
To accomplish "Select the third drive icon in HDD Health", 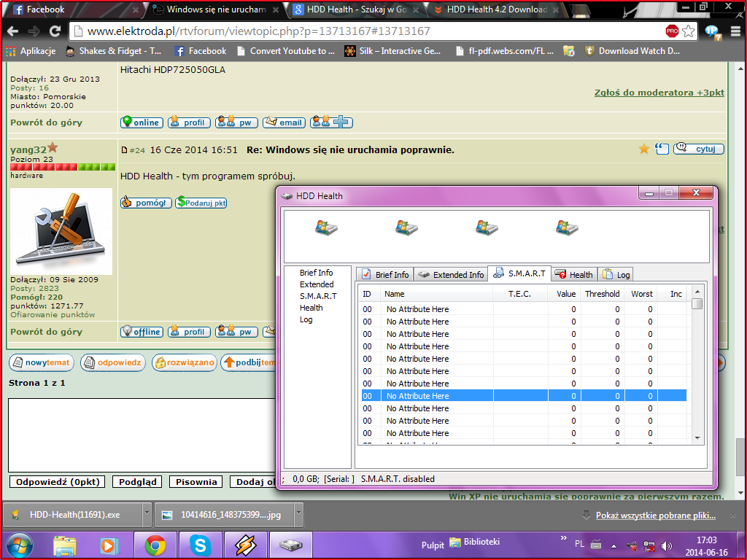I will pyautogui.click(x=487, y=227).
